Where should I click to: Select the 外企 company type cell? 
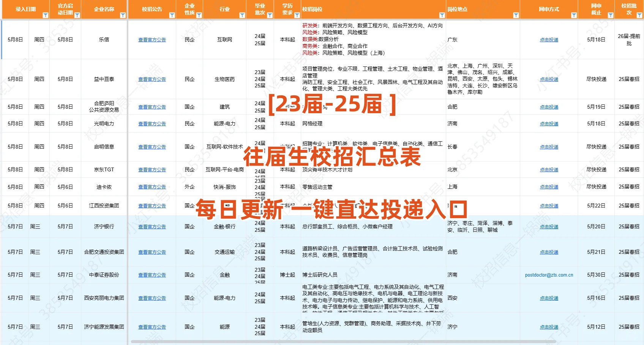pyautogui.click(x=189, y=187)
